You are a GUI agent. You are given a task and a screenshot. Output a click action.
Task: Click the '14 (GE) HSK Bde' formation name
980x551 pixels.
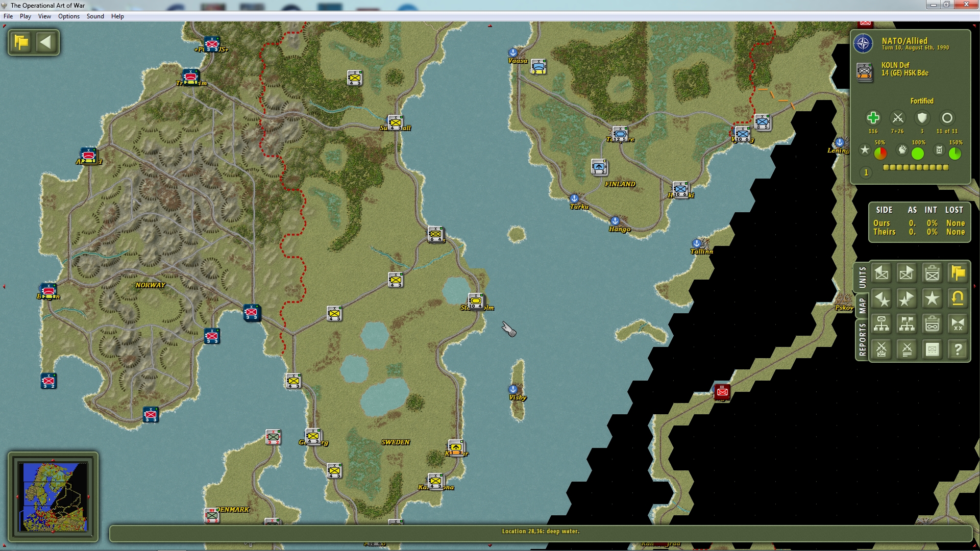tap(905, 73)
